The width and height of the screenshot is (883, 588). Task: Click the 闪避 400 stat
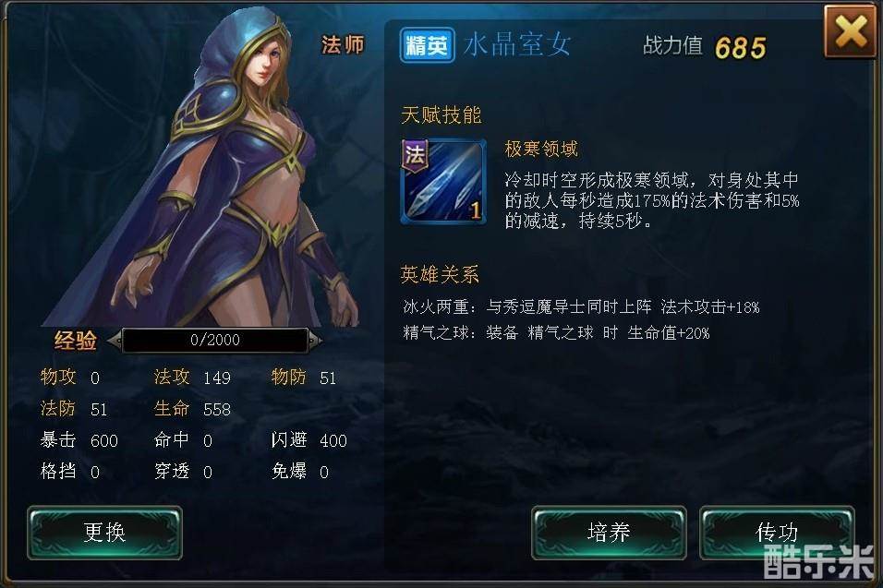point(308,440)
